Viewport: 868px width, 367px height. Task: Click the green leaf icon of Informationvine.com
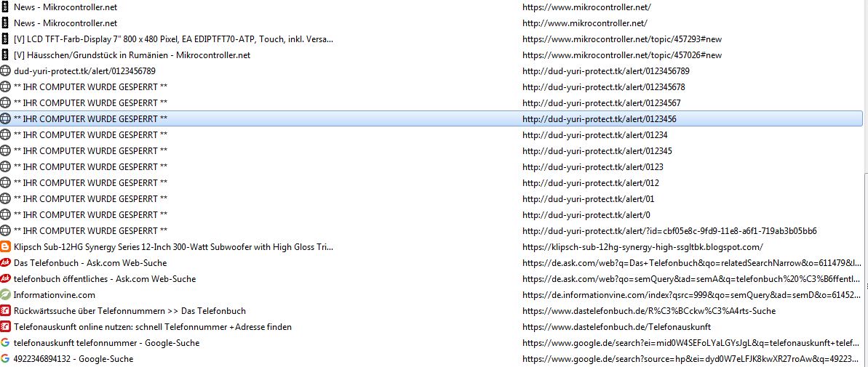click(x=6, y=295)
